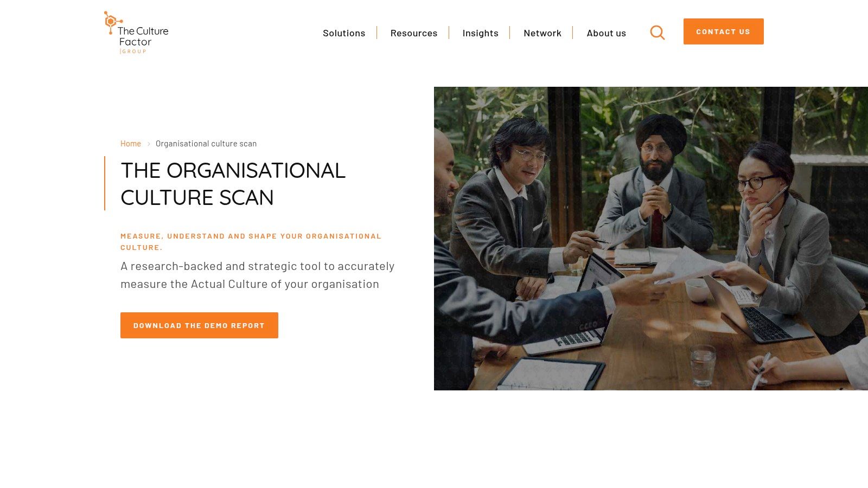The height and width of the screenshot is (488, 868).
Task: Click the GROUP word under the logo
Action: 134,52
